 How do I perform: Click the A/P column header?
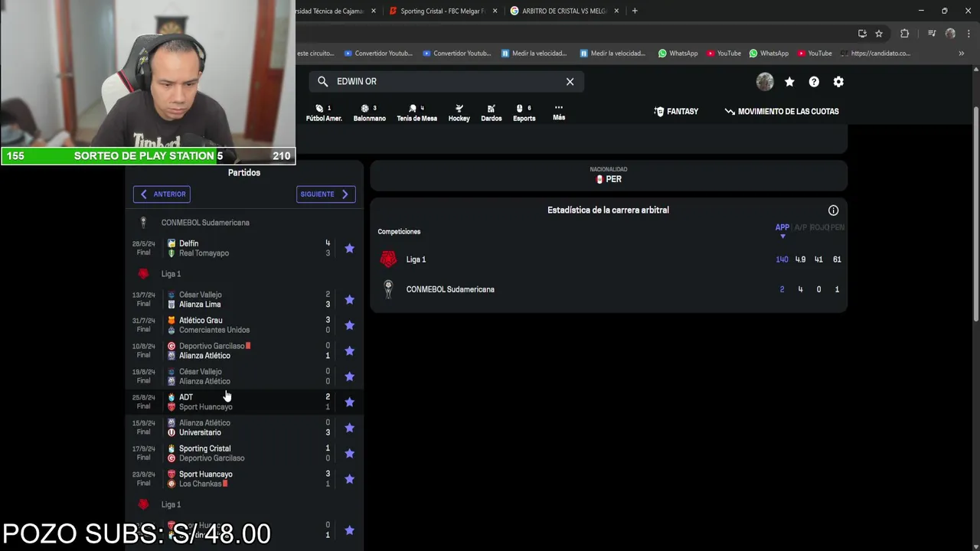[800, 227]
